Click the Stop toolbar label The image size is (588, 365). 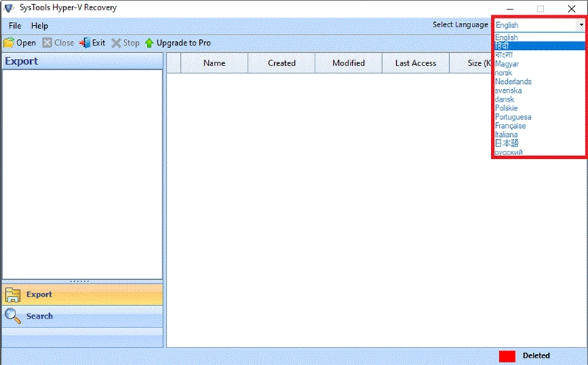tap(132, 43)
